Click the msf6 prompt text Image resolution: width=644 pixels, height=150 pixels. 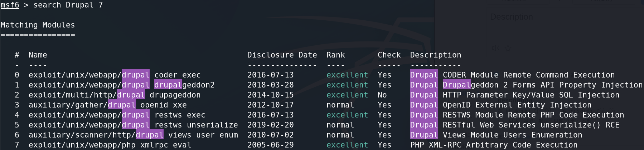tap(10, 5)
